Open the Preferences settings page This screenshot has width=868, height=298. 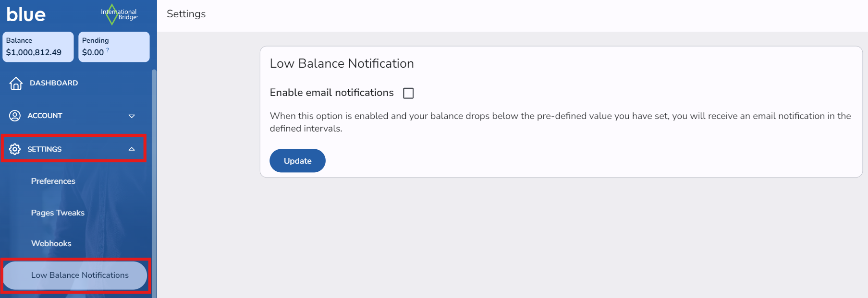pyautogui.click(x=53, y=181)
